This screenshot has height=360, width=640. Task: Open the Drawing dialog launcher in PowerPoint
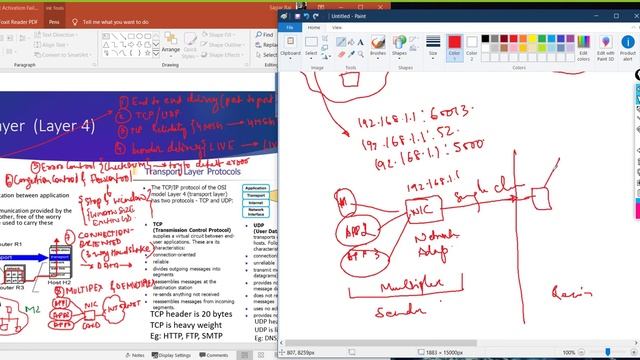click(x=246, y=65)
